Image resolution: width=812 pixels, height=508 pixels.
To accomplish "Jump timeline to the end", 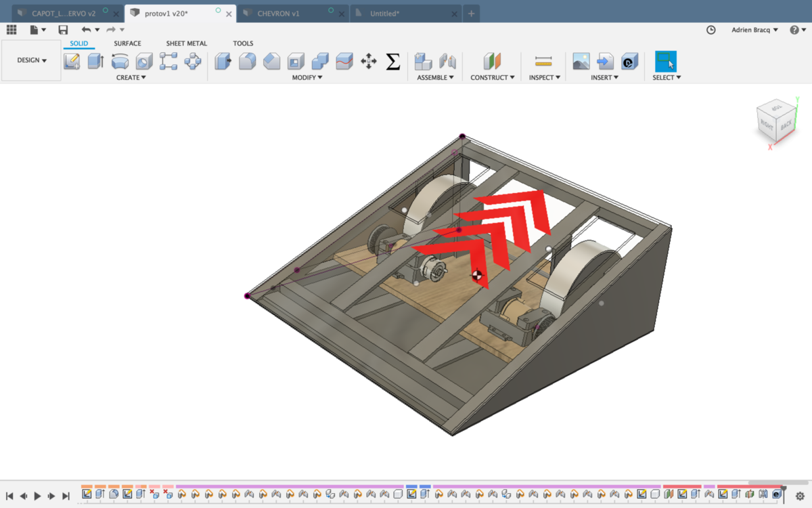I will (66, 496).
